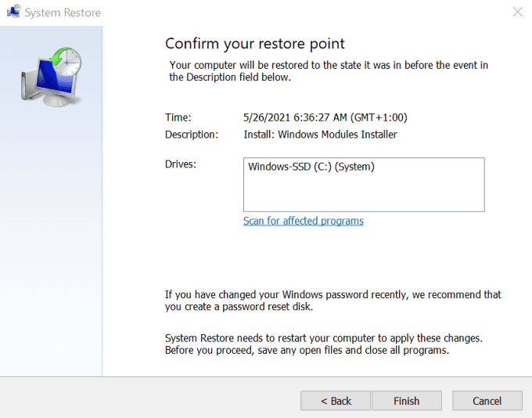Click the password reset disk recommendation text
Screen dimensions: 532x418
point(332,301)
